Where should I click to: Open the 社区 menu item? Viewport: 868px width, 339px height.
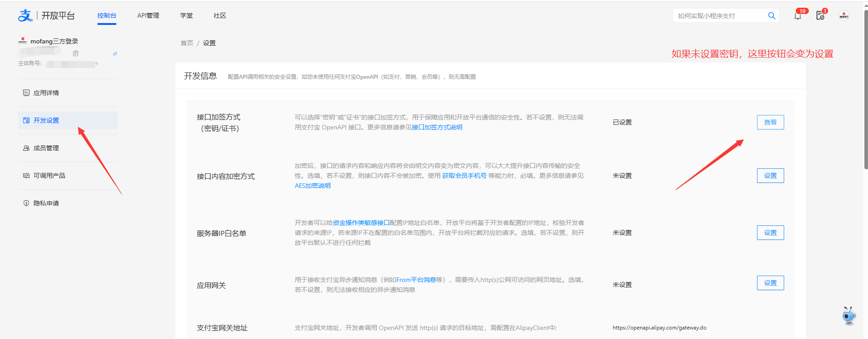click(220, 15)
